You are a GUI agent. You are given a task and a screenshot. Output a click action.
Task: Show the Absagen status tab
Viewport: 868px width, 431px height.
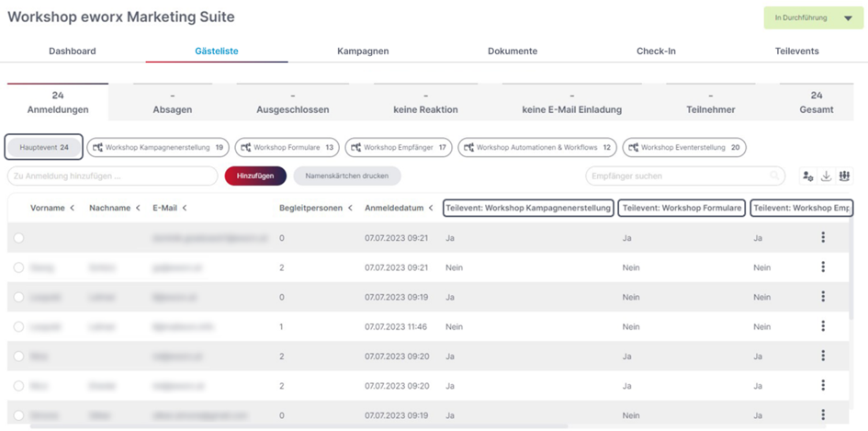[x=173, y=103]
